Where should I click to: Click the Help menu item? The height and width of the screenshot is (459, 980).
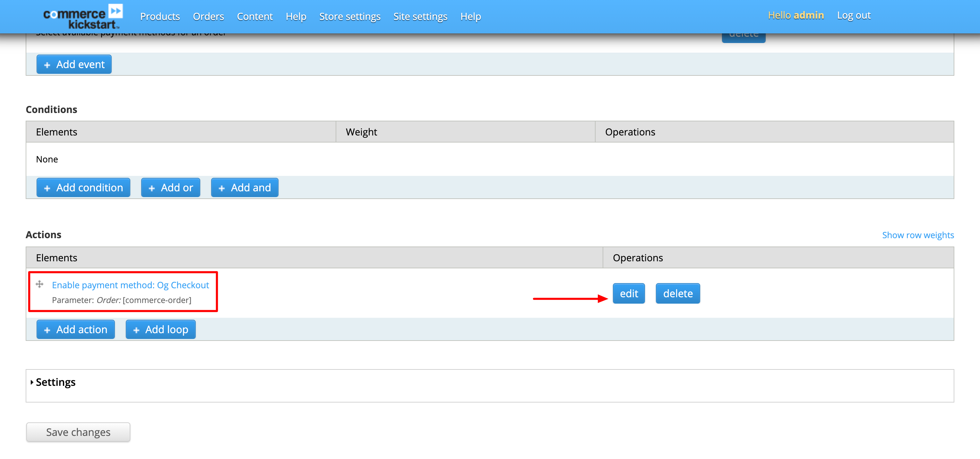[296, 16]
